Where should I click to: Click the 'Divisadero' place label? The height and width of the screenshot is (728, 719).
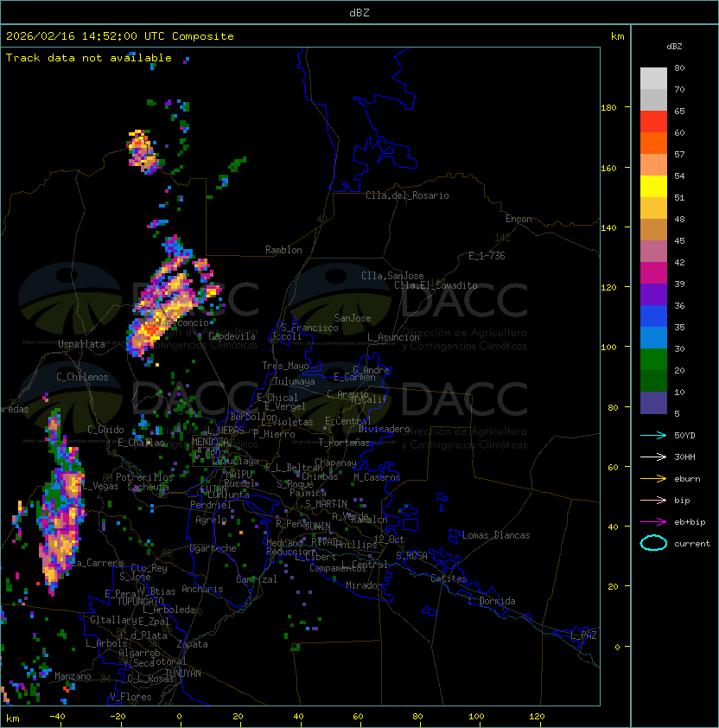(384, 429)
